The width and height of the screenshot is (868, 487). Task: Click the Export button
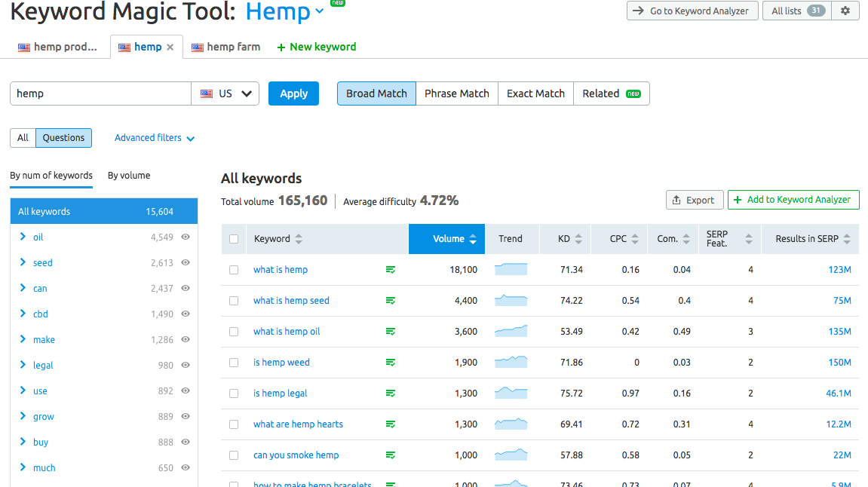[x=695, y=200]
